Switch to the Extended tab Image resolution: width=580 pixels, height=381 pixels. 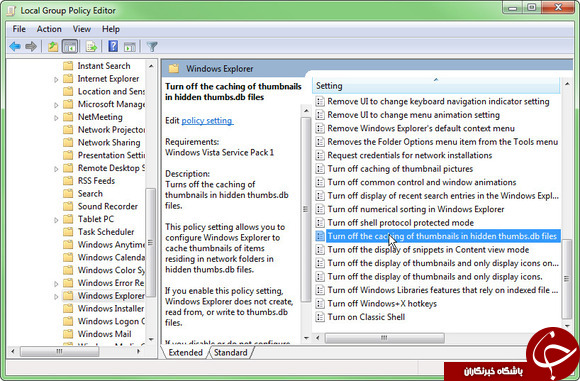pos(185,353)
